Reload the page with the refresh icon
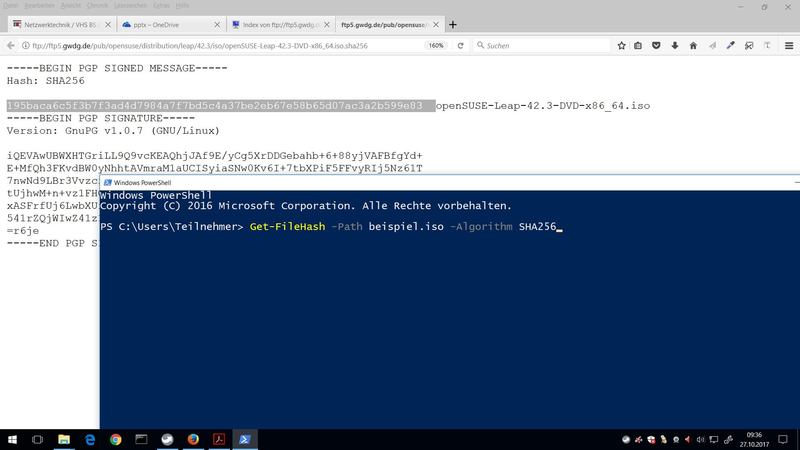This screenshot has height=450, width=800. click(x=460, y=45)
